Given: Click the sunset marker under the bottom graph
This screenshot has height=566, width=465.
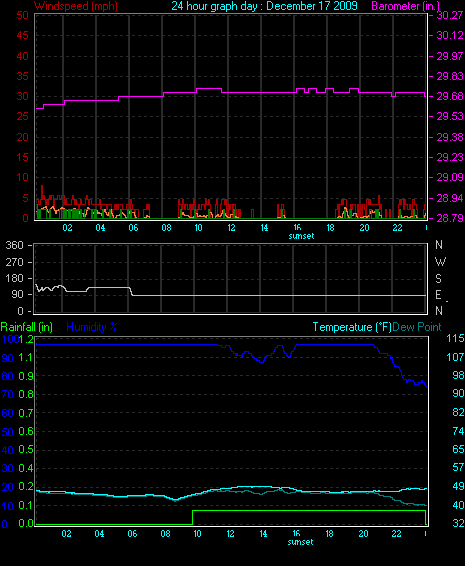Looking at the screenshot, I should 300,542.
